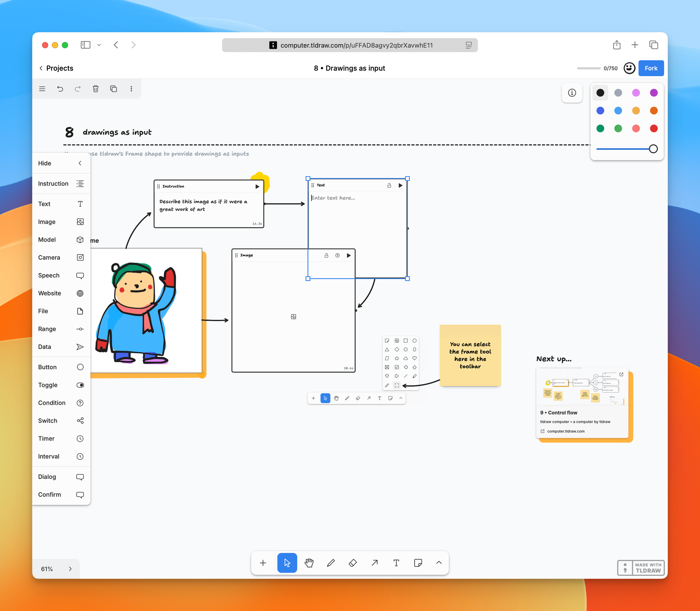Toggle the Safari sidebar
700x611 pixels.
point(85,45)
